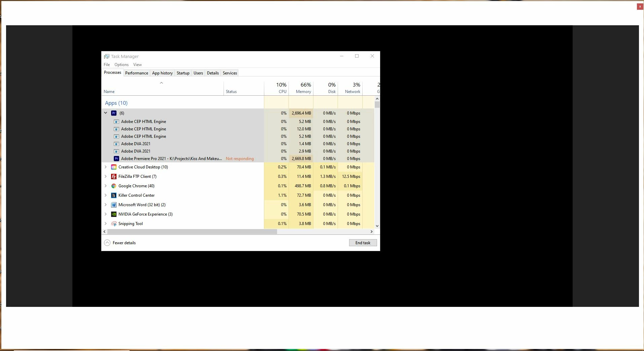The image size is (644, 351).
Task: Expand the Snipping Tool group
Action: [x=105, y=224]
